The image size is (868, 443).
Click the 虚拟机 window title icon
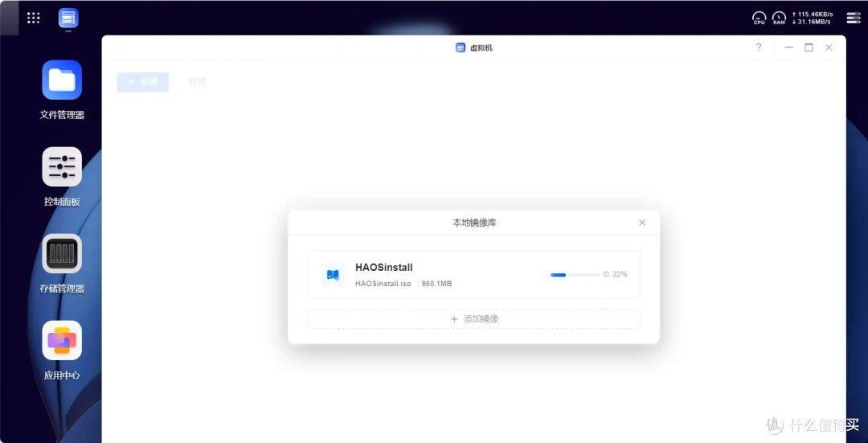(460, 47)
